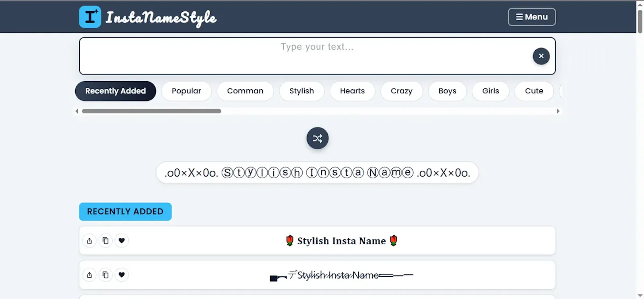Click the category scrollbar left arrow
The width and height of the screenshot is (644, 299).
(x=77, y=111)
